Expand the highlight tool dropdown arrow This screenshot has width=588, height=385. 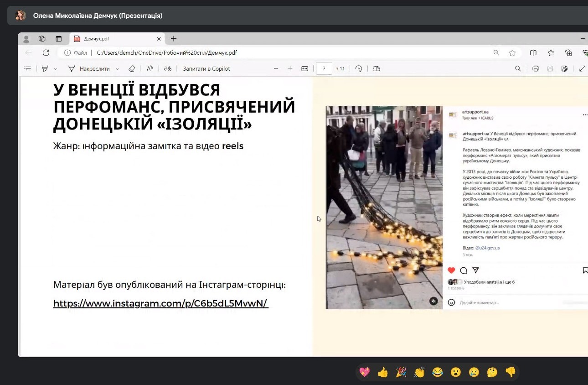(x=56, y=69)
